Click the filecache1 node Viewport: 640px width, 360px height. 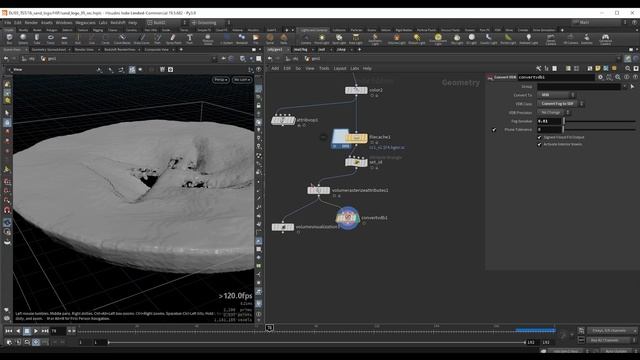pyautogui.click(x=356, y=138)
